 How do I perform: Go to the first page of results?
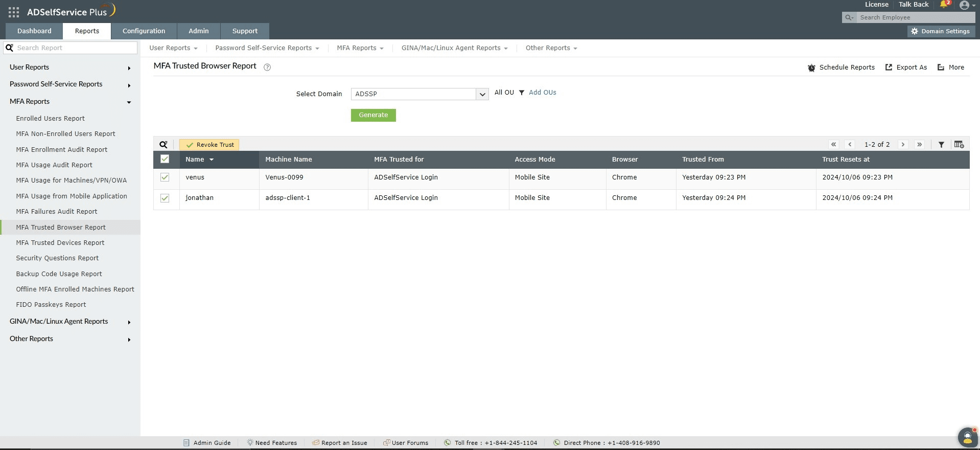coord(833,145)
